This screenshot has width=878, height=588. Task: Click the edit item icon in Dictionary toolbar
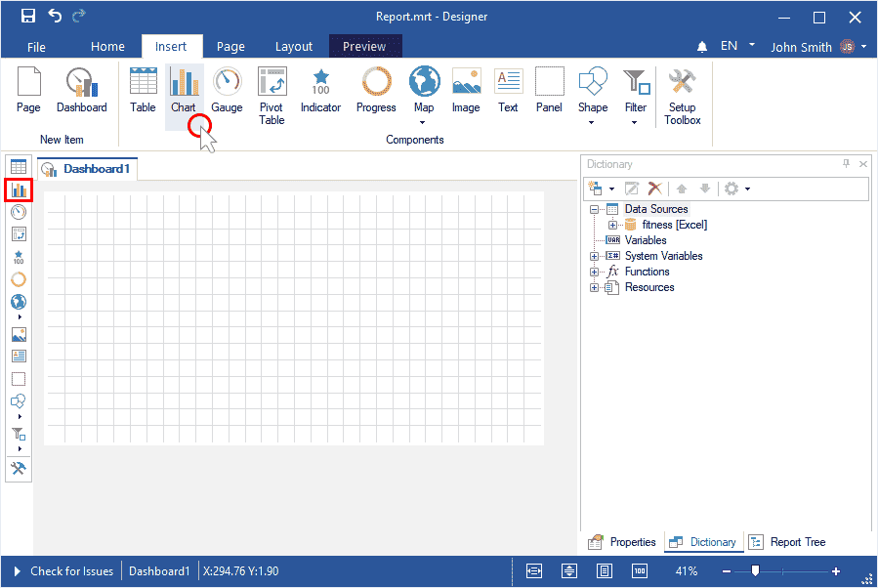pos(632,189)
